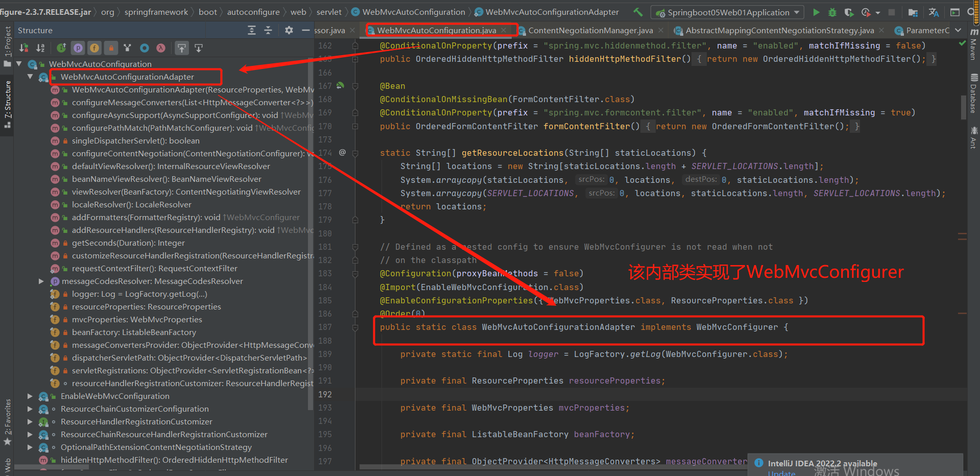Click the gray Stop square icon
This screenshot has height=476, width=980.
pyautogui.click(x=892, y=12)
